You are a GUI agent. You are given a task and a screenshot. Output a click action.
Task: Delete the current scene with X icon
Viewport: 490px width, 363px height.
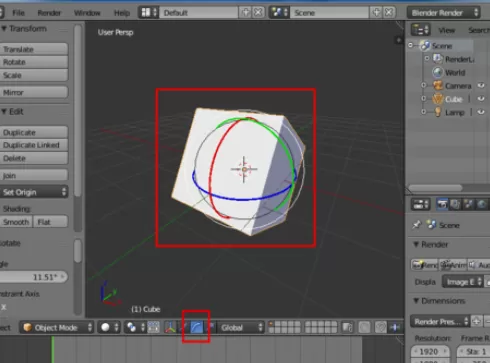pos(389,13)
